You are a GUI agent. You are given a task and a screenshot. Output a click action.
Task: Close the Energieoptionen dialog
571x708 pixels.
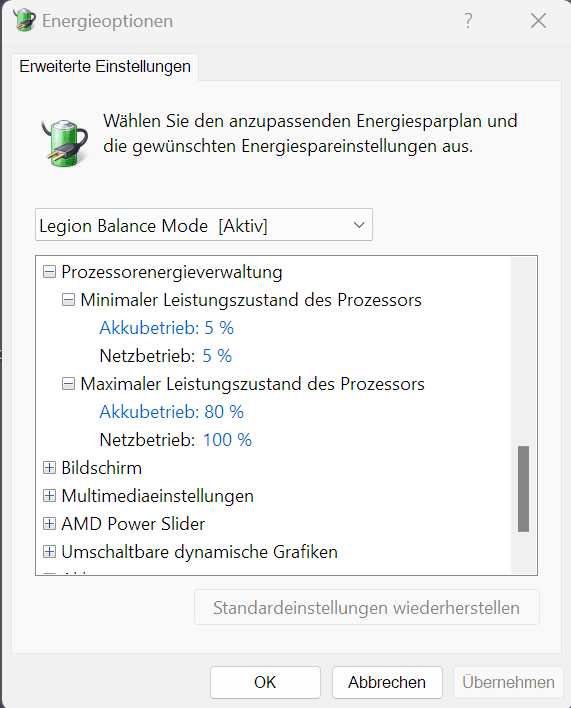click(538, 21)
